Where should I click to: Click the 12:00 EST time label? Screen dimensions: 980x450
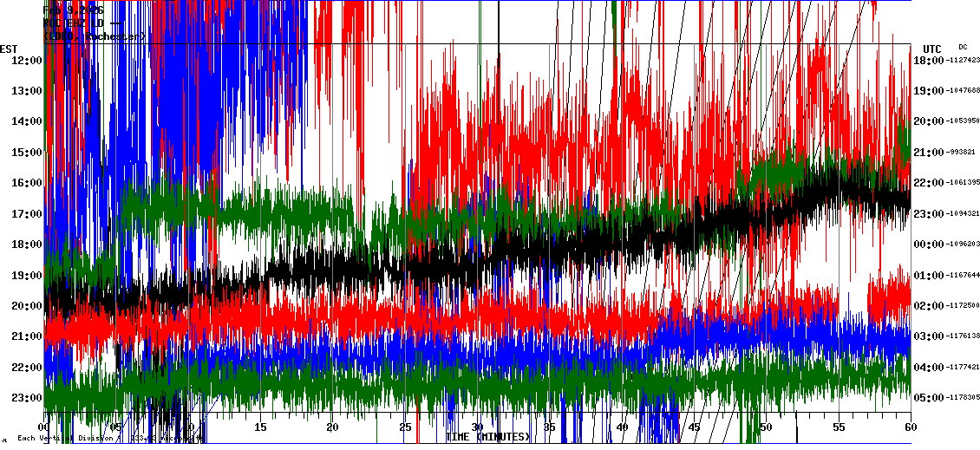click(x=28, y=61)
